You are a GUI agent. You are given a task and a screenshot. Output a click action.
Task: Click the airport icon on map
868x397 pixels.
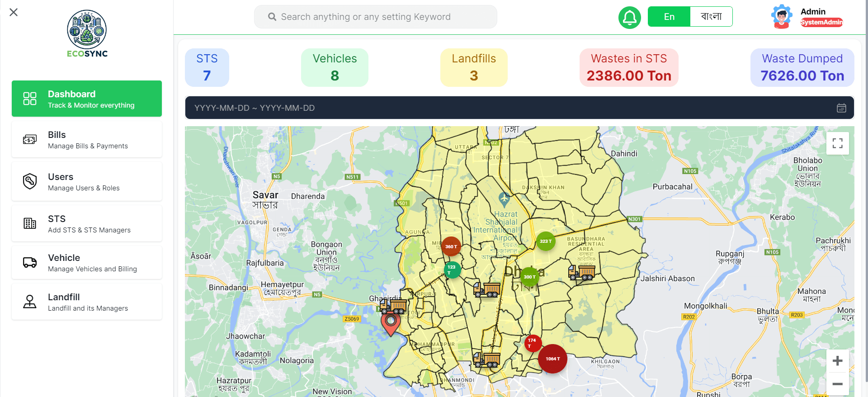click(504, 198)
